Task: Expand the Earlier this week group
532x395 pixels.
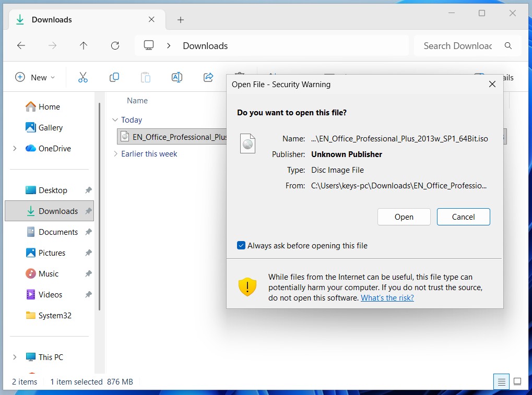Action: (x=115, y=154)
